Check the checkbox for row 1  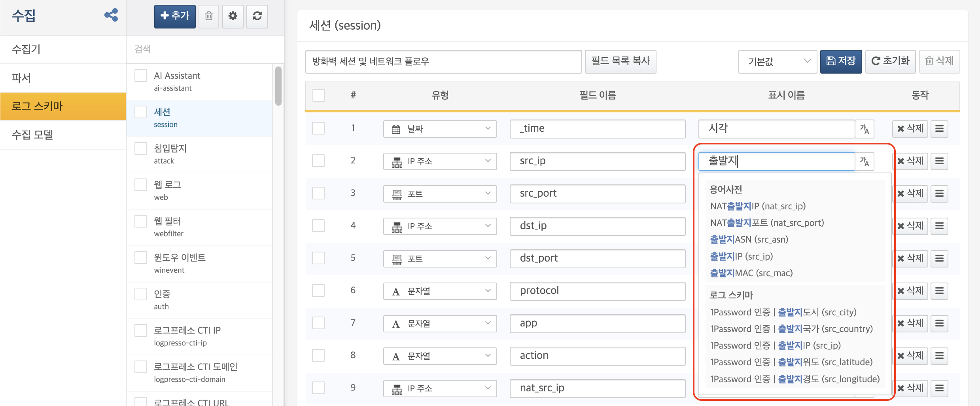[x=318, y=128]
